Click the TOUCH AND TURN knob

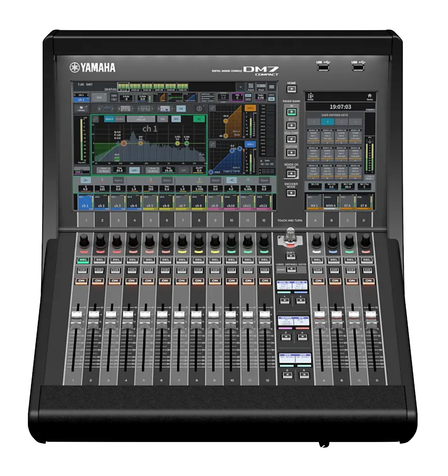pyautogui.click(x=291, y=237)
